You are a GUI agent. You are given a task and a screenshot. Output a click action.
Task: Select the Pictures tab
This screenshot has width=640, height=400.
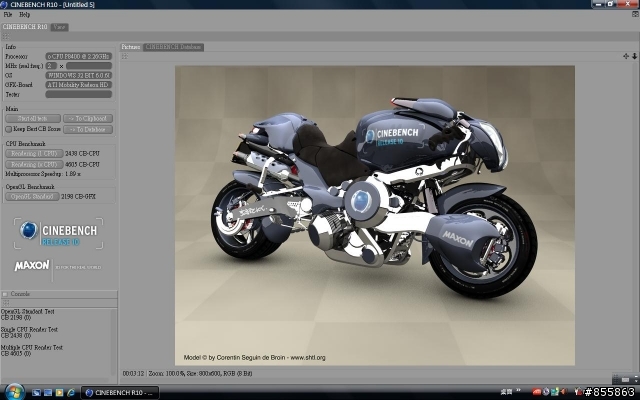pos(131,47)
